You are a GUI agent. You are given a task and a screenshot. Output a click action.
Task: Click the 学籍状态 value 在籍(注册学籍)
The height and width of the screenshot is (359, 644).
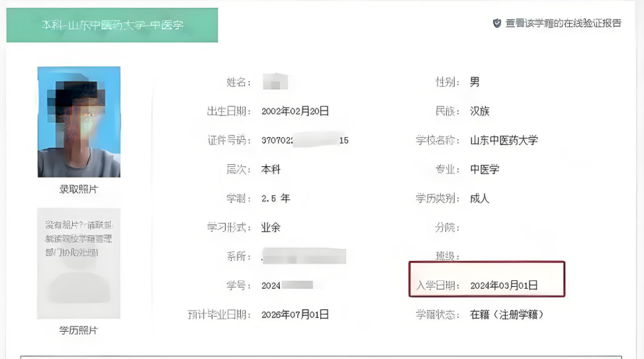click(507, 315)
